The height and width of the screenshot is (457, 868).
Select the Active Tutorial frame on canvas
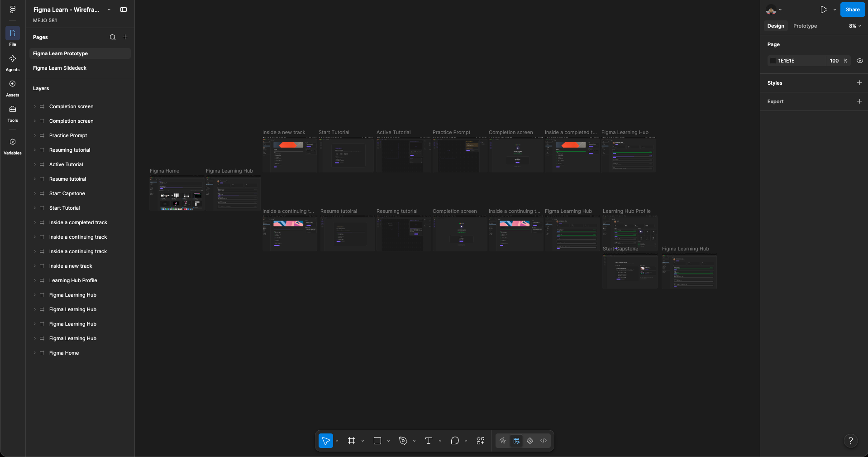(x=404, y=155)
